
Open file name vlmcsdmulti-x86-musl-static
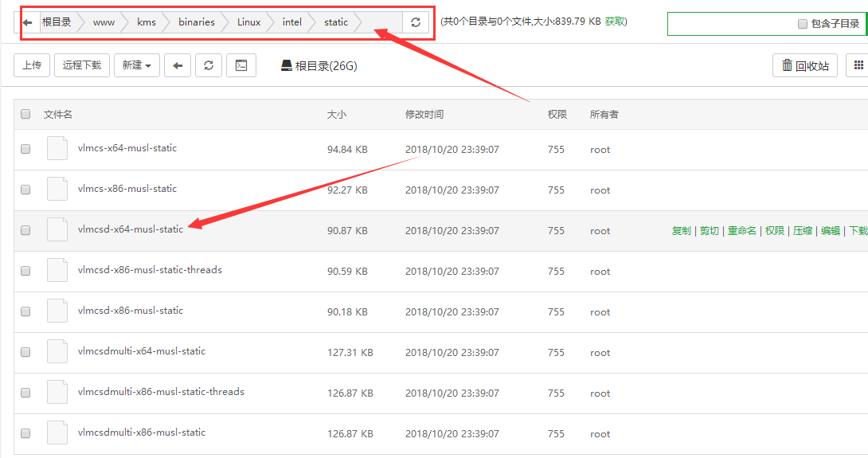(x=142, y=432)
